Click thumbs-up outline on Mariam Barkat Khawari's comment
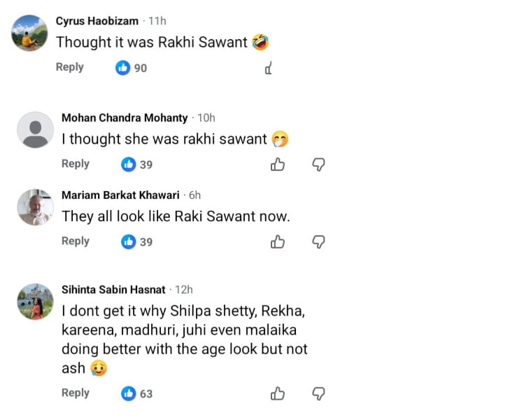This screenshot has width=524, height=420. pos(278,242)
